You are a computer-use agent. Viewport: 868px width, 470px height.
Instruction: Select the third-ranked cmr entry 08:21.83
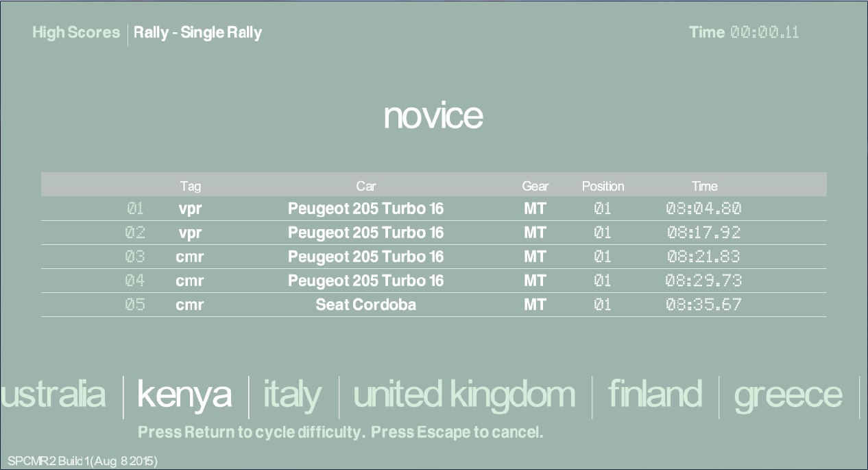point(703,257)
